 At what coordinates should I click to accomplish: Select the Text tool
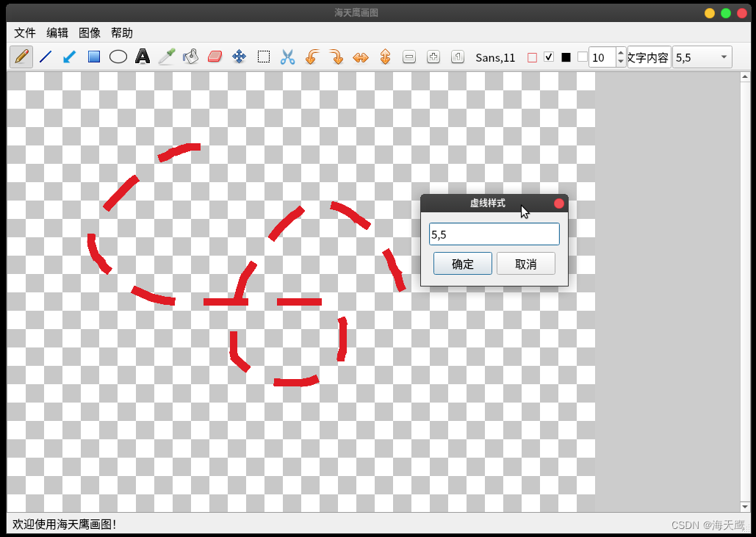pos(143,57)
